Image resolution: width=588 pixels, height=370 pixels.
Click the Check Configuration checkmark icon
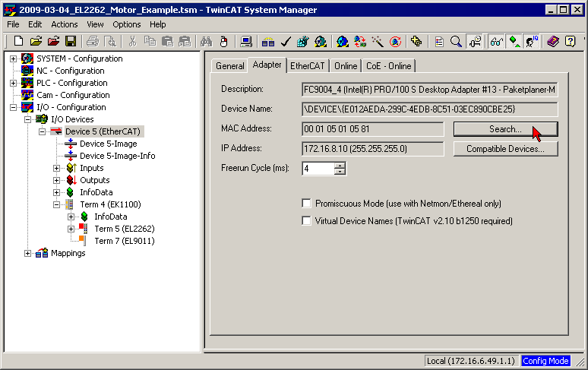pyautogui.click(x=286, y=41)
